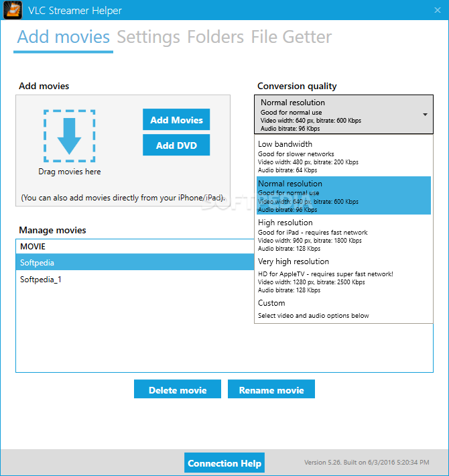Switch to the Add movies tab
Image resolution: width=449 pixels, height=476 pixels.
[64, 37]
